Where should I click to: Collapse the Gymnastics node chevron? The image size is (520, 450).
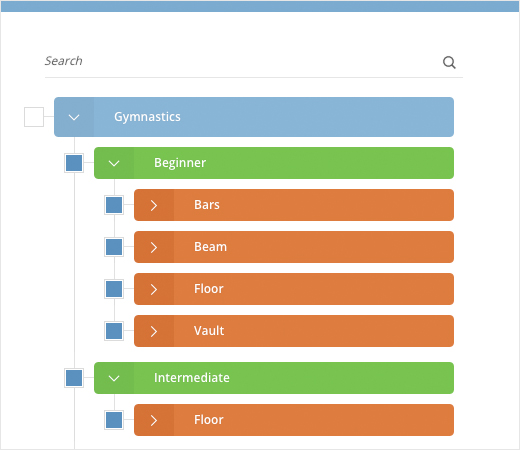(x=74, y=117)
